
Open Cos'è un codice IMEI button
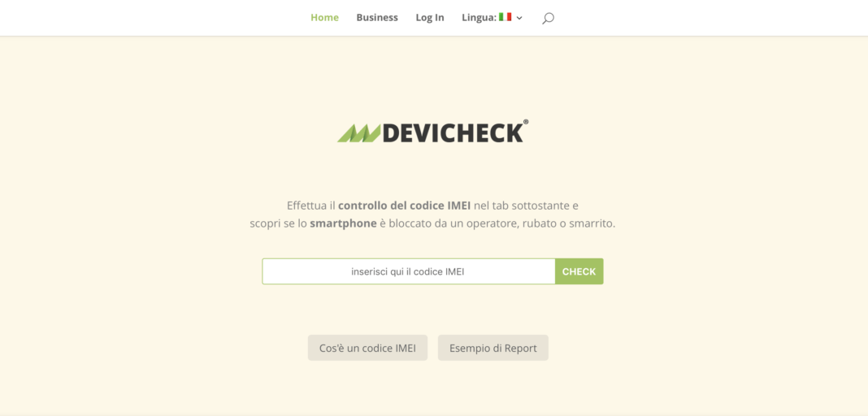[367, 348]
